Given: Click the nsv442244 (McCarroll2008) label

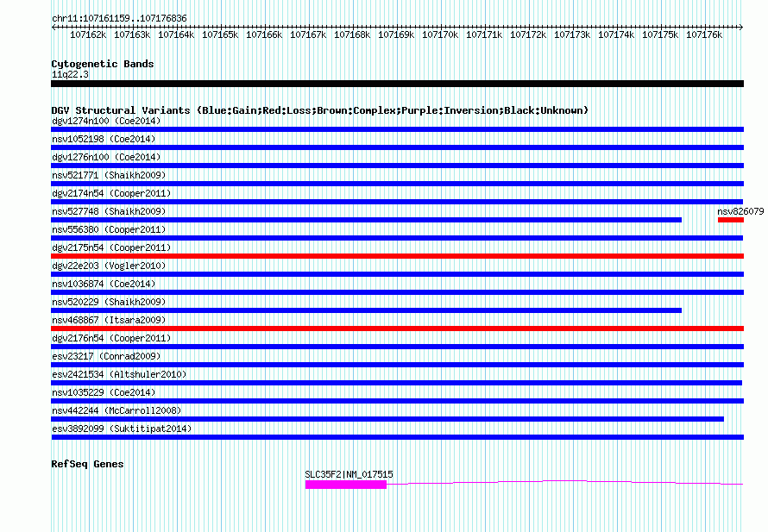Looking at the screenshot, I should 116,410.
